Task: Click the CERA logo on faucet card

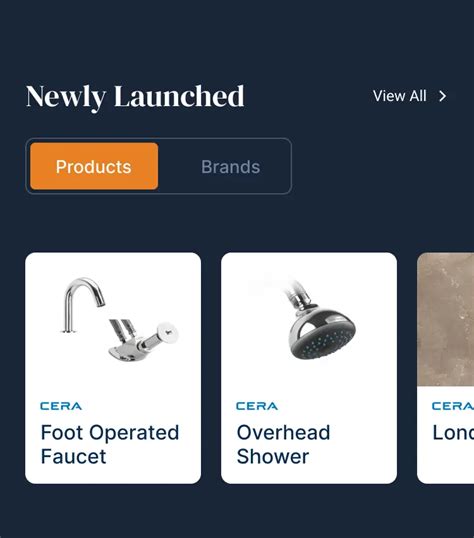Action: [61, 406]
